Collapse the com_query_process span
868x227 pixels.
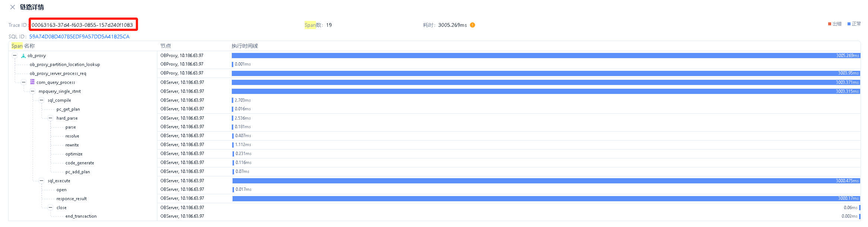coord(24,82)
